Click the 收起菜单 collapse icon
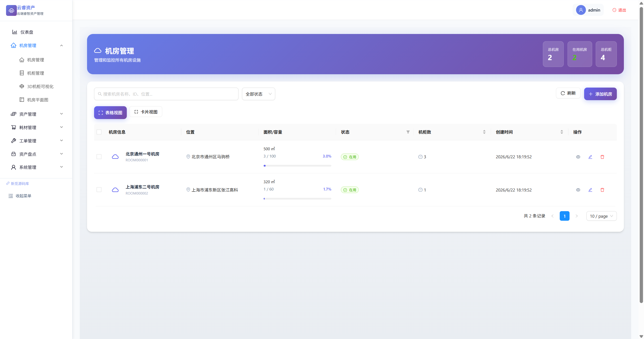This screenshot has width=644, height=339. tap(11, 196)
